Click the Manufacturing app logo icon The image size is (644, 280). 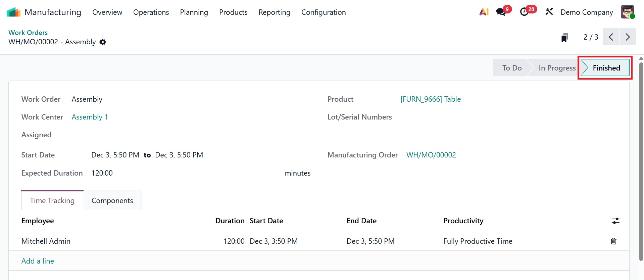[x=13, y=12]
